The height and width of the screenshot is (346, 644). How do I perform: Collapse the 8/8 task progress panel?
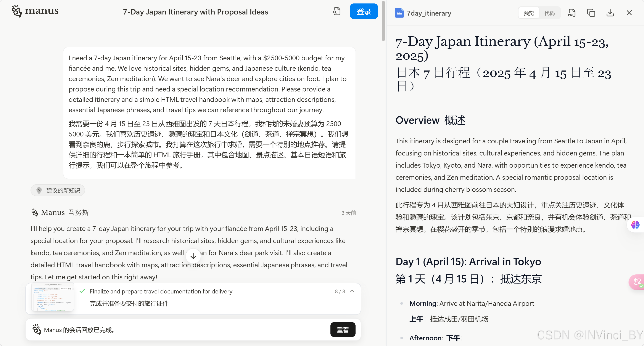(352, 291)
